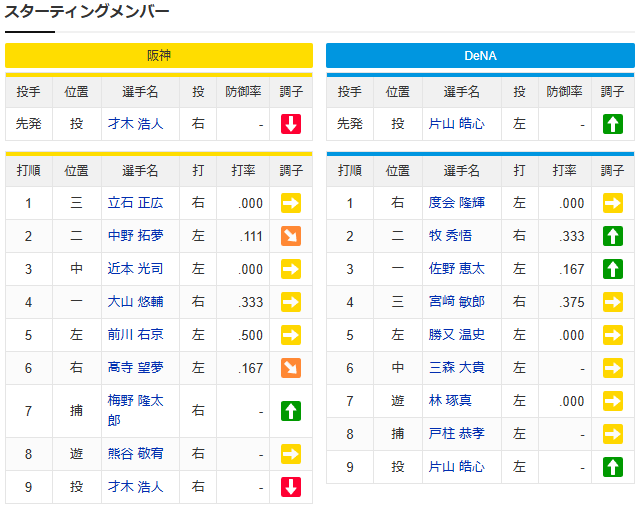
Task: Open 才木 浩人 link in batting order 9
Action: point(136,487)
